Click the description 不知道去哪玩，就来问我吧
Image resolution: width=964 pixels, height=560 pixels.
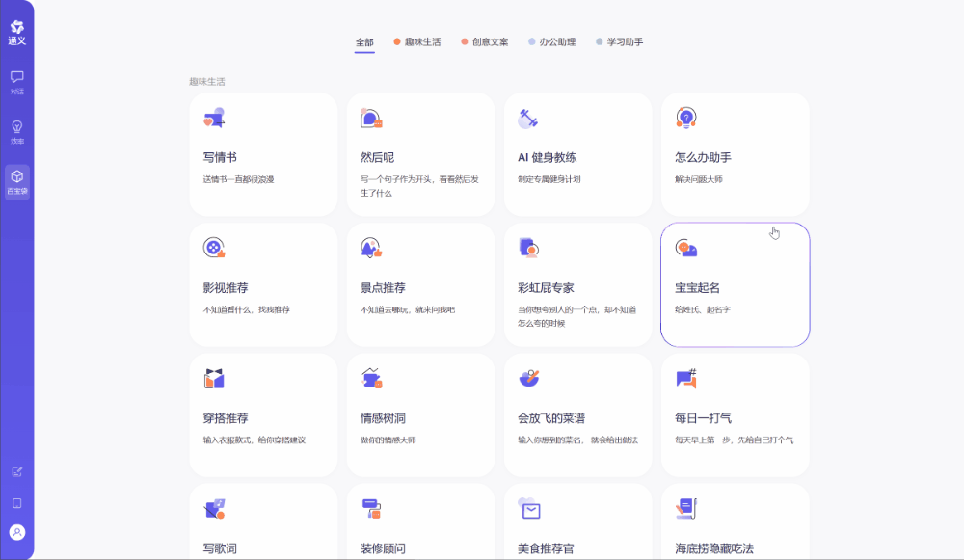408,309
